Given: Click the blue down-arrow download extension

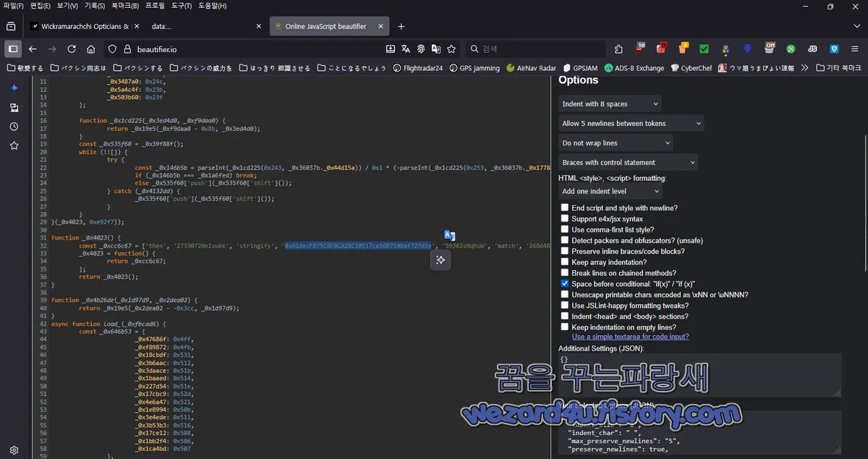Looking at the screenshot, I should [748, 49].
